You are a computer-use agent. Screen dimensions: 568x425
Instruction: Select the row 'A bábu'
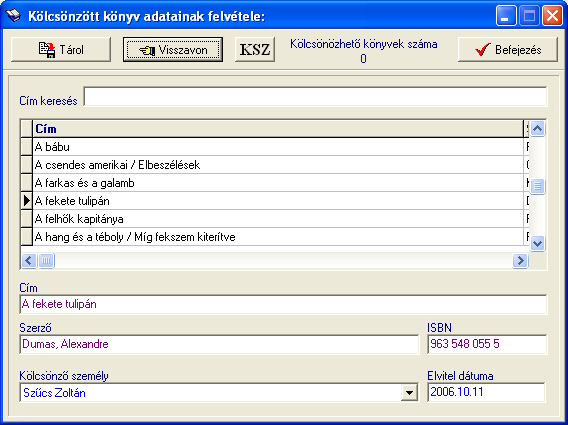click(x=278, y=147)
